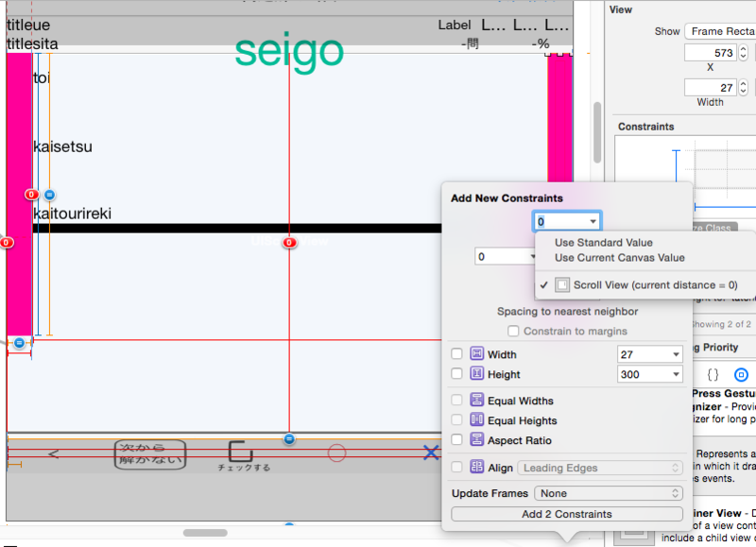This screenshot has width=756, height=547.
Task: Click the check box icon labeled チェックする
Action: tap(241, 451)
